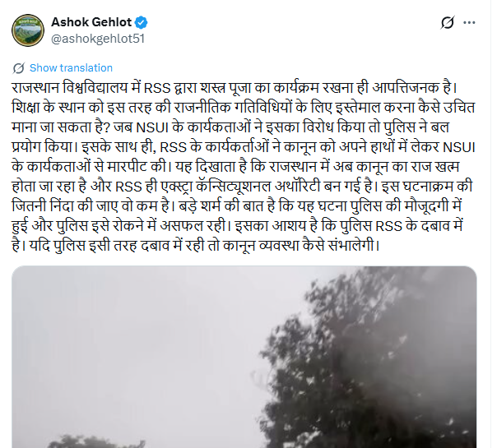Open Ashok Gehlot's profile avatar
Viewport: 497px width, 448px height.
click(x=28, y=30)
